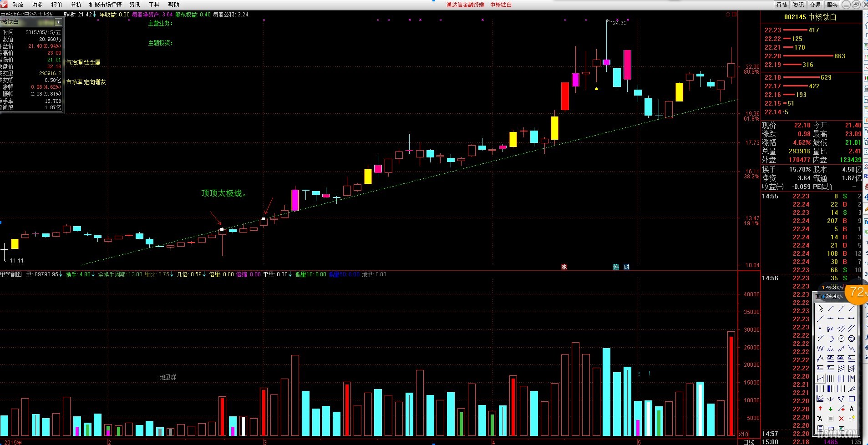Toggle the red square panel layout icon

(734, 15)
